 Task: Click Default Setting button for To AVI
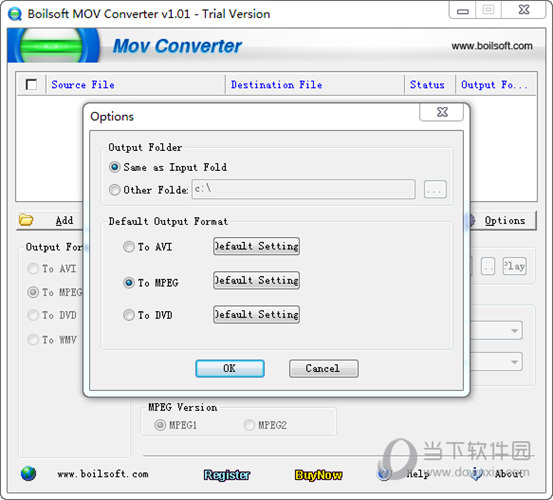[x=256, y=246]
